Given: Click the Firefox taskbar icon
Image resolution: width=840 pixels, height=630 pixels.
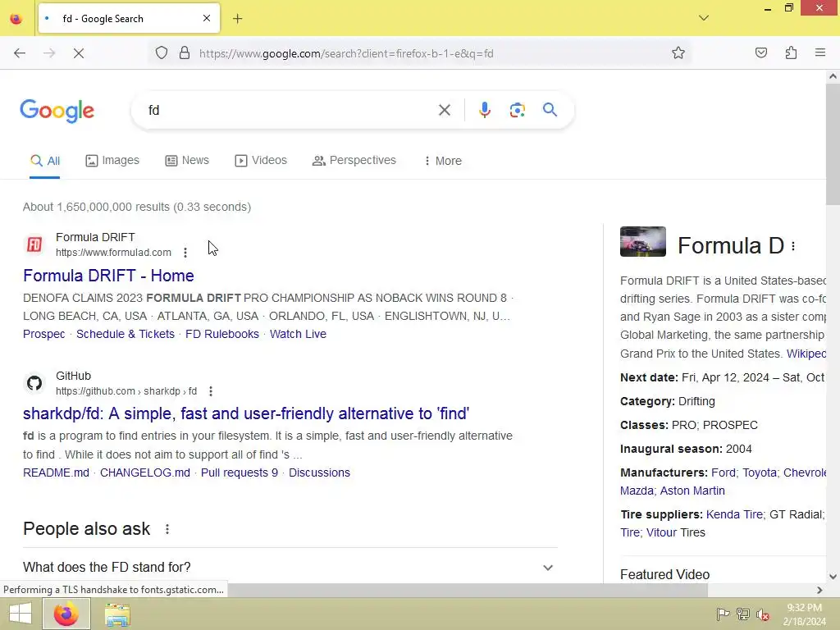Looking at the screenshot, I should click(x=66, y=614).
